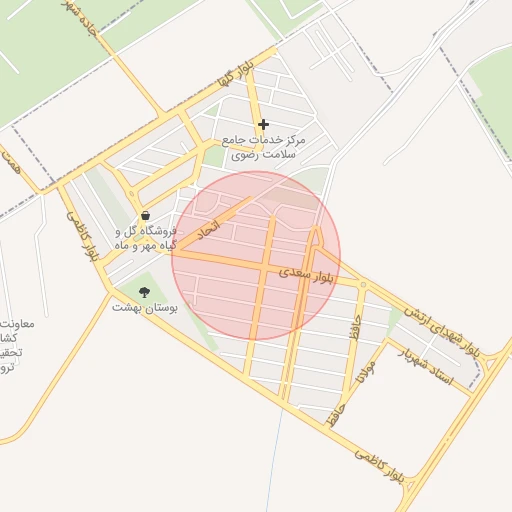
Task: Click the بلوار سعدی street label
Action: 306,275
